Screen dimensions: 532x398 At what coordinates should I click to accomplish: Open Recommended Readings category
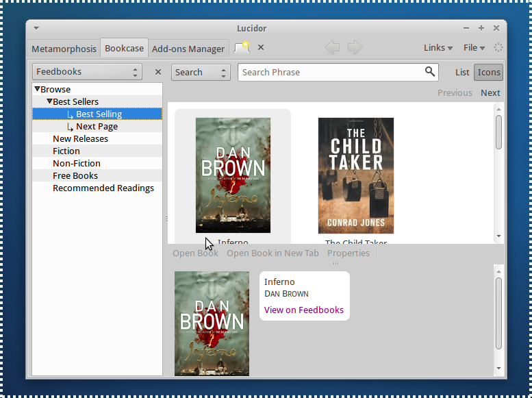click(x=103, y=188)
